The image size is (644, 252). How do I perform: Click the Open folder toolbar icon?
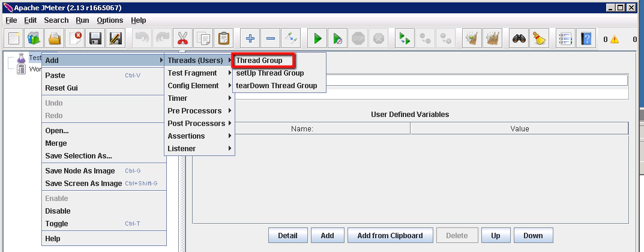[x=55, y=38]
